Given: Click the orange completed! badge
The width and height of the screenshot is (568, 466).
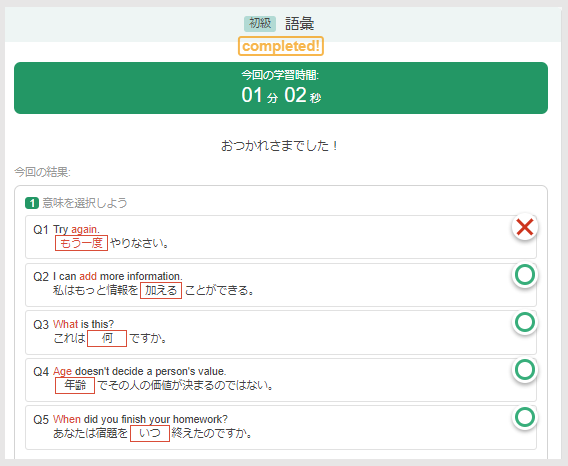Looking at the screenshot, I should coord(281,46).
